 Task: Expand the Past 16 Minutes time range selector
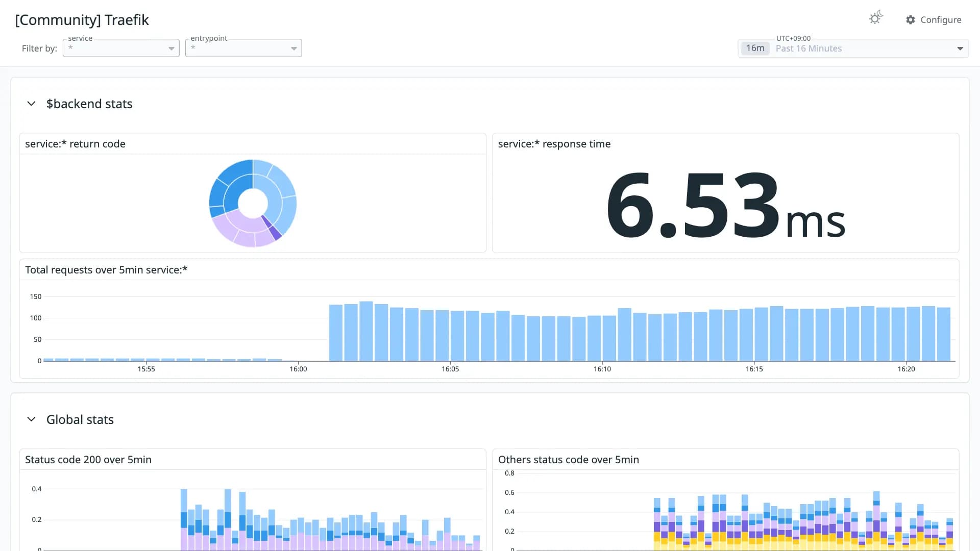point(853,48)
